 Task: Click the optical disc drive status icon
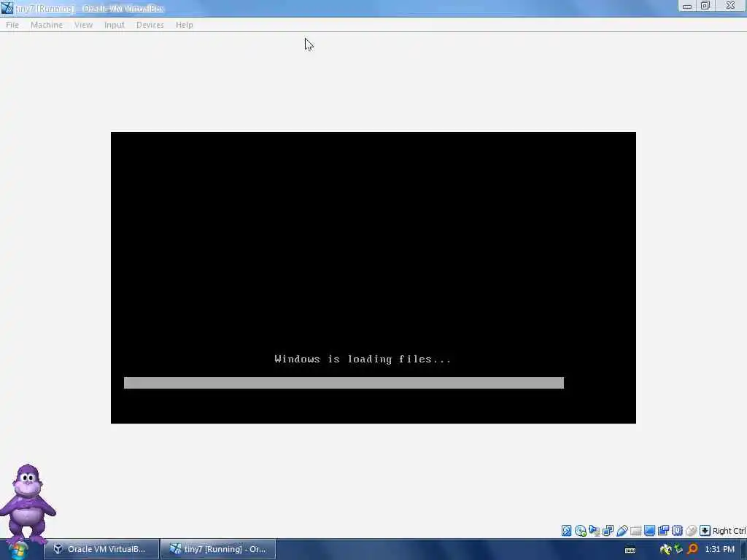click(580, 531)
